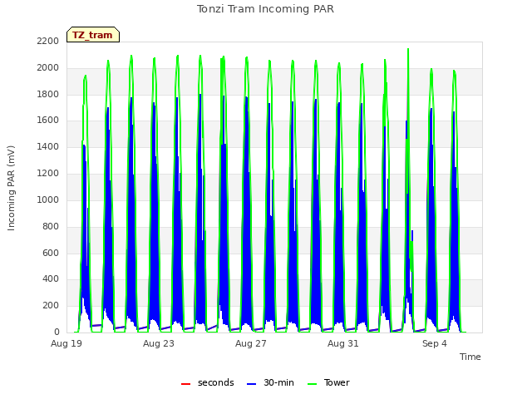Image resolution: width=532 pixels, height=399 pixels.
Task: Click the 2200 y-axis tick value
Action: coord(48,42)
